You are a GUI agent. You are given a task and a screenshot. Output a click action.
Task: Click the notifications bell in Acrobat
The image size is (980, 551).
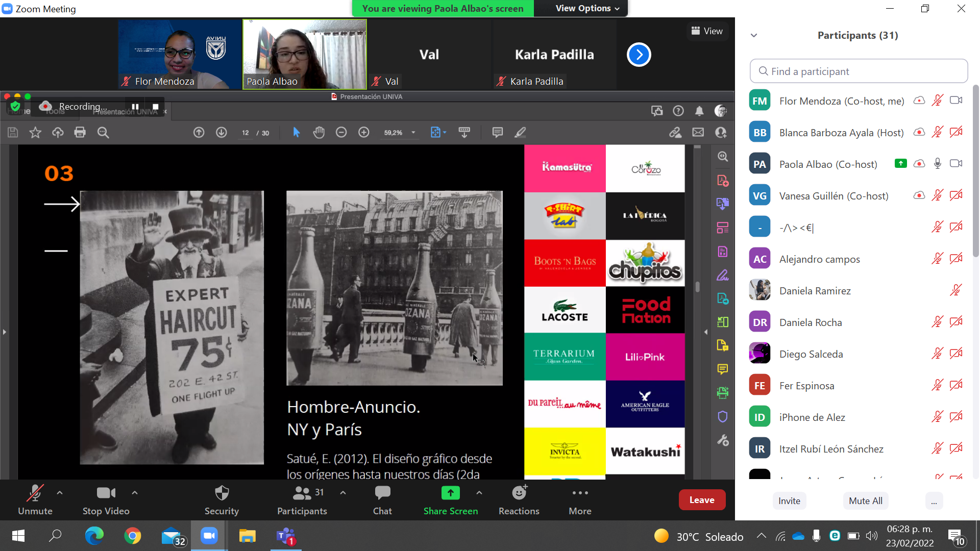[x=699, y=111]
